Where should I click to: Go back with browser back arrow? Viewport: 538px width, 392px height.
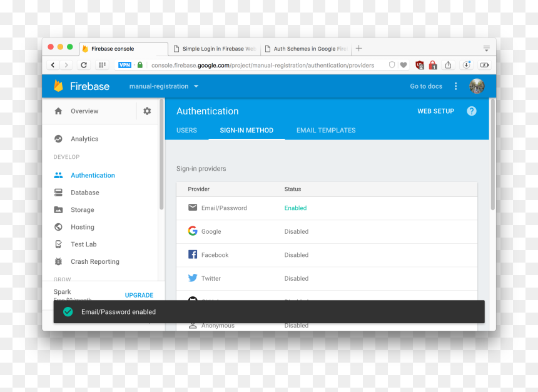pyautogui.click(x=53, y=65)
